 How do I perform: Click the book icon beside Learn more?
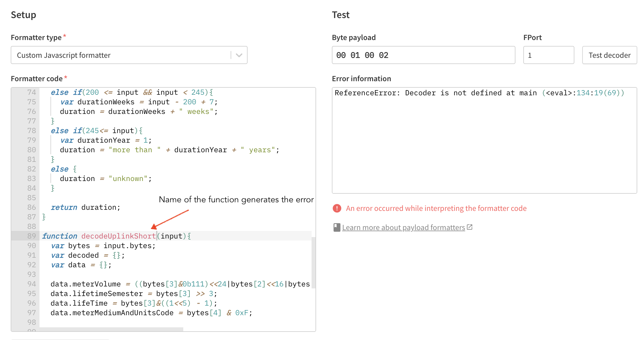(x=337, y=227)
